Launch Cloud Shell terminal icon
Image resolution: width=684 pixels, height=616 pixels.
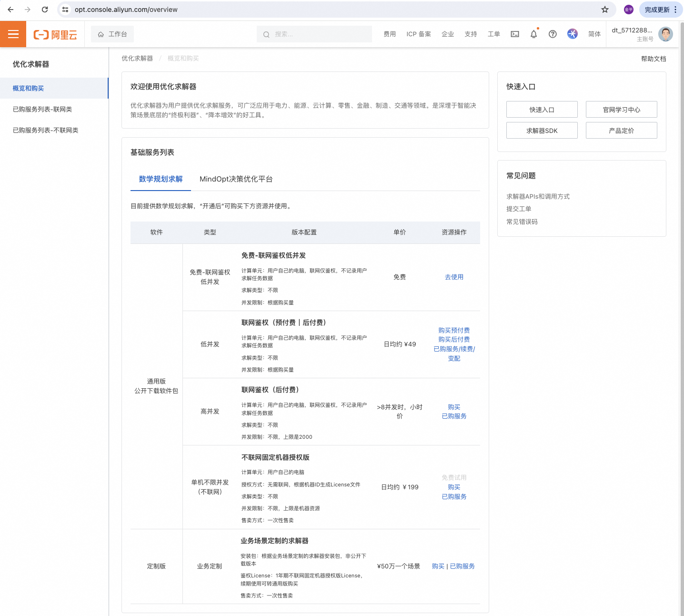[x=515, y=34]
